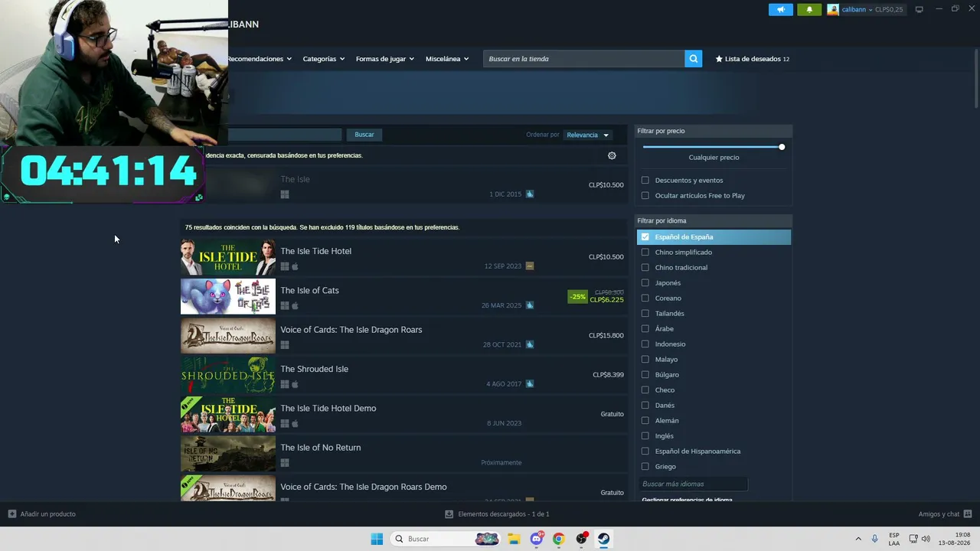Check the Japonés language box
Viewport: 980px width, 551px height.
click(645, 283)
